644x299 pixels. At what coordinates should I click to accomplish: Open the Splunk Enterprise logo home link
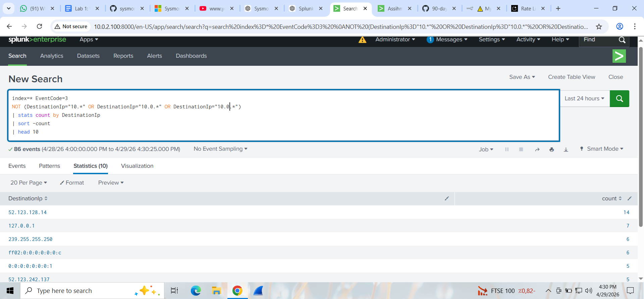37,40
